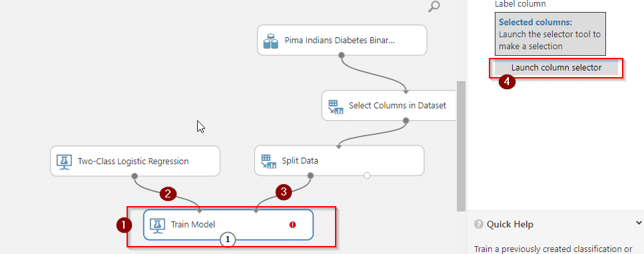Click the magnifier search icon on canvas
644x254 pixels.
[x=434, y=7]
